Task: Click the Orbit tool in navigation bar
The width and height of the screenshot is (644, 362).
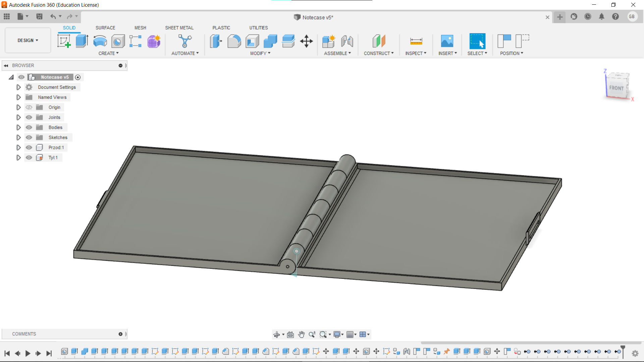Action: [276, 335]
